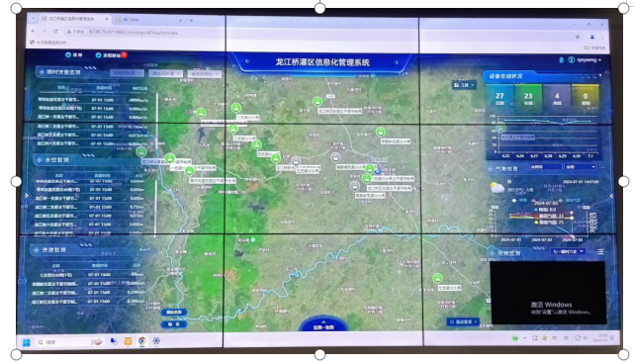The image size is (634, 364).
Task: Click the right arrow beside the system title
Action: click(397, 62)
